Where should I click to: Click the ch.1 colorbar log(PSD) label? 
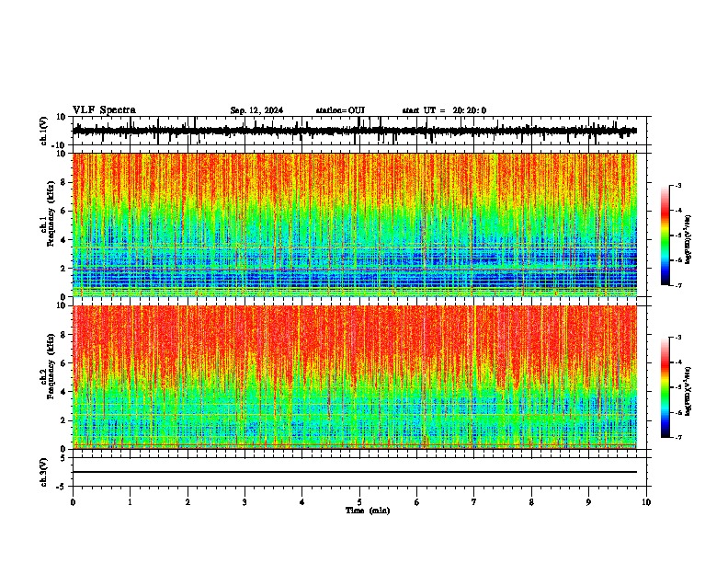(688, 239)
